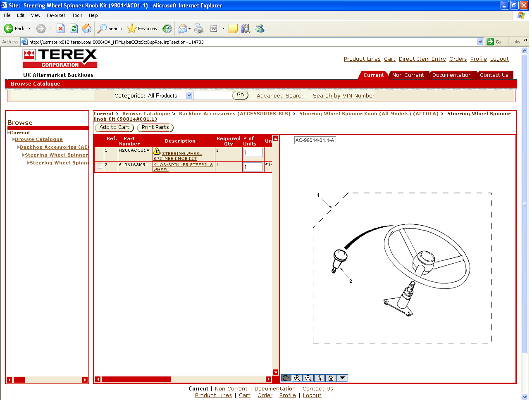Expand the Browse Catalogue tree node arrow
This screenshot has height=400, width=532.
[14, 140]
